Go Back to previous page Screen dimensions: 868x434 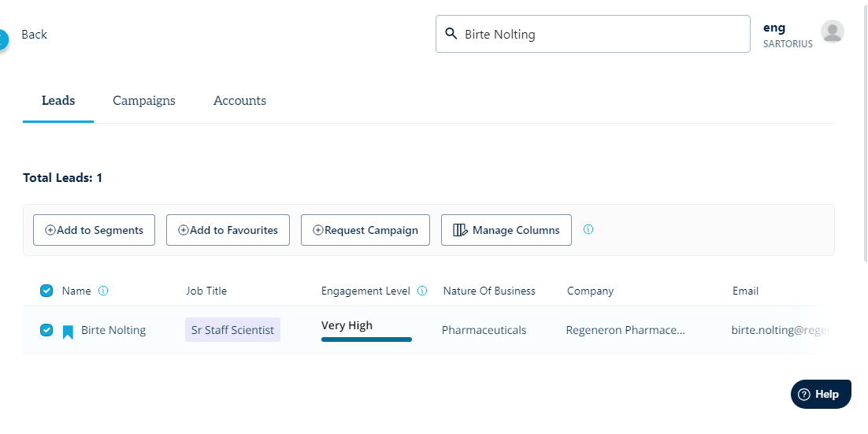click(34, 35)
